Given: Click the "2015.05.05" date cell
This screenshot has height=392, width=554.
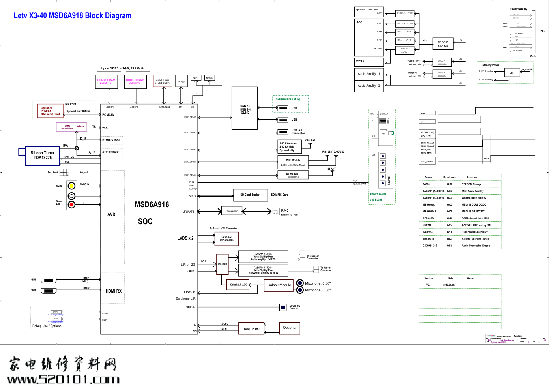Looking at the screenshot, I should 449,285.
